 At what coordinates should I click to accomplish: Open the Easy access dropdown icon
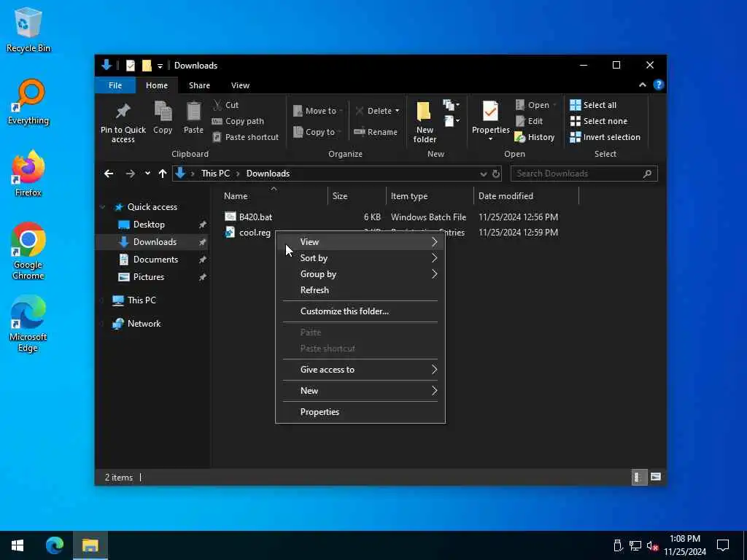(452, 121)
